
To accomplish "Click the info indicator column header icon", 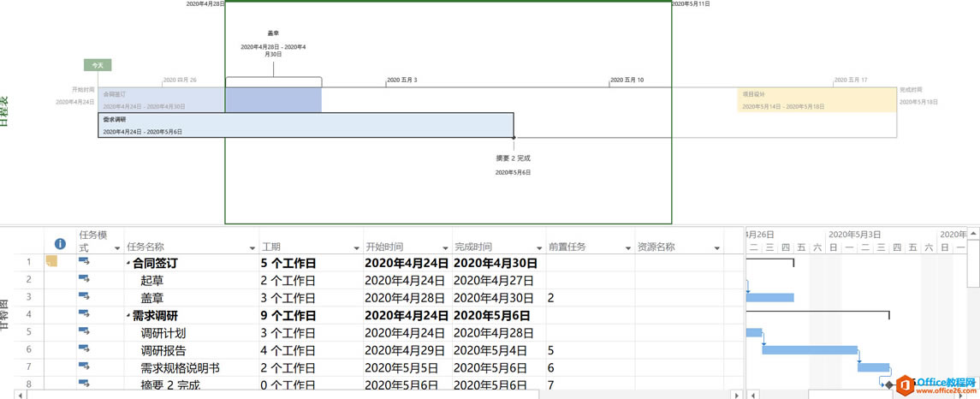I will click(60, 244).
